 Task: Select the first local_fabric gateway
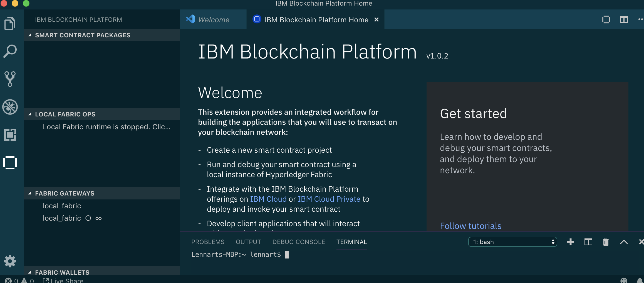(102, 206)
